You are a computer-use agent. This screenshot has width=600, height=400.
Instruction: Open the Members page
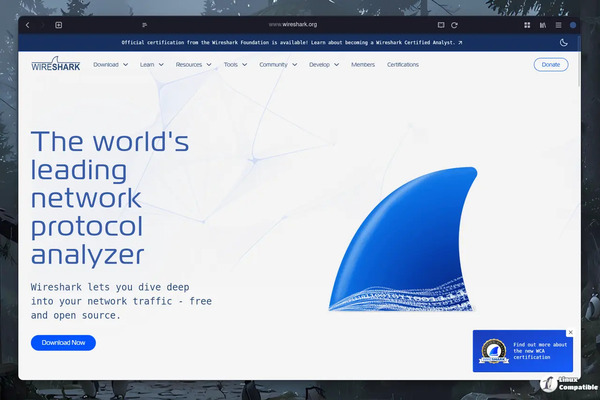coord(363,65)
